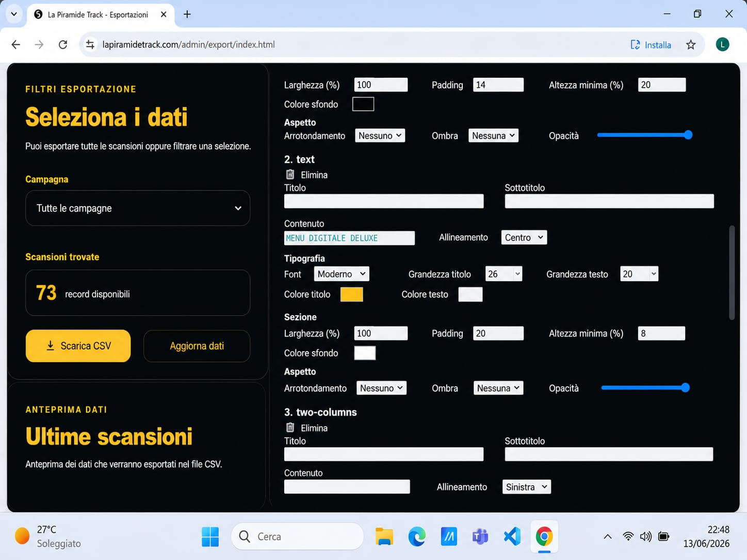747x560 pixels.
Task: Open the white Colore testo swatch
Action: pos(470,294)
